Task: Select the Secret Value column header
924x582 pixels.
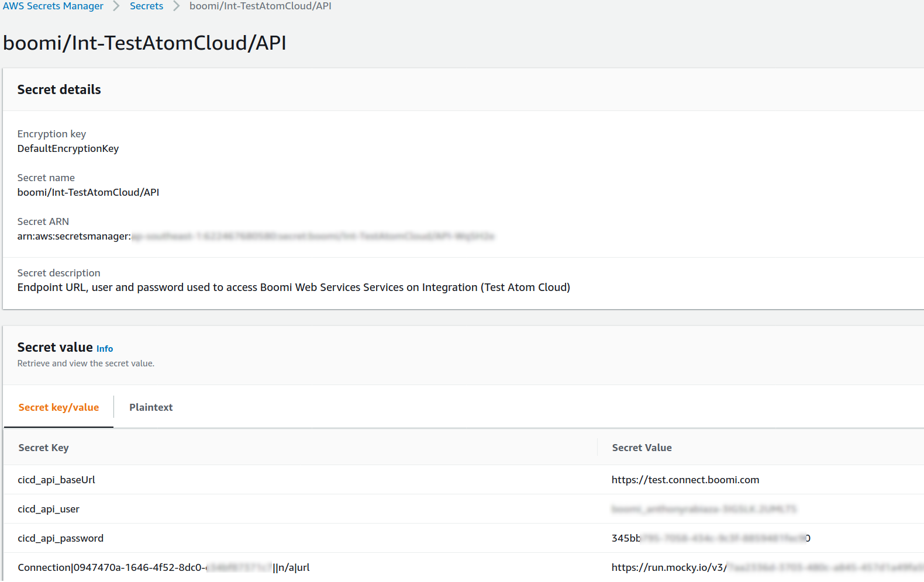Action: (x=642, y=448)
